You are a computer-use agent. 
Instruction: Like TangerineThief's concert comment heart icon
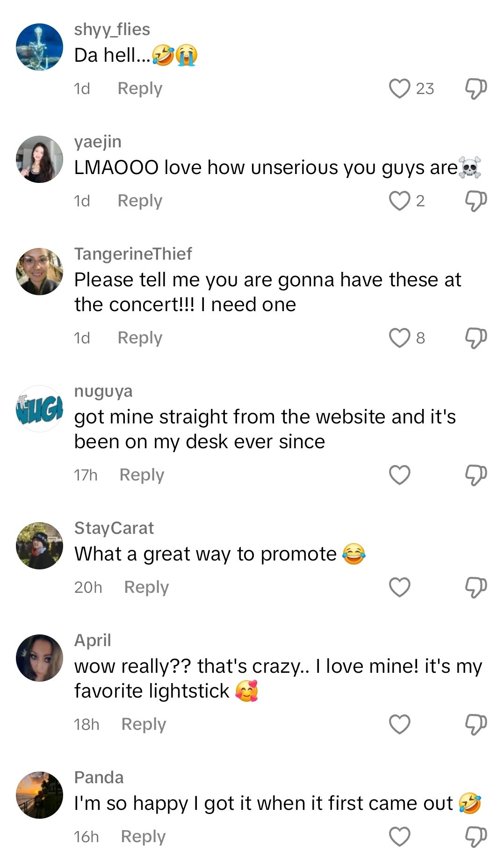pyautogui.click(x=400, y=337)
